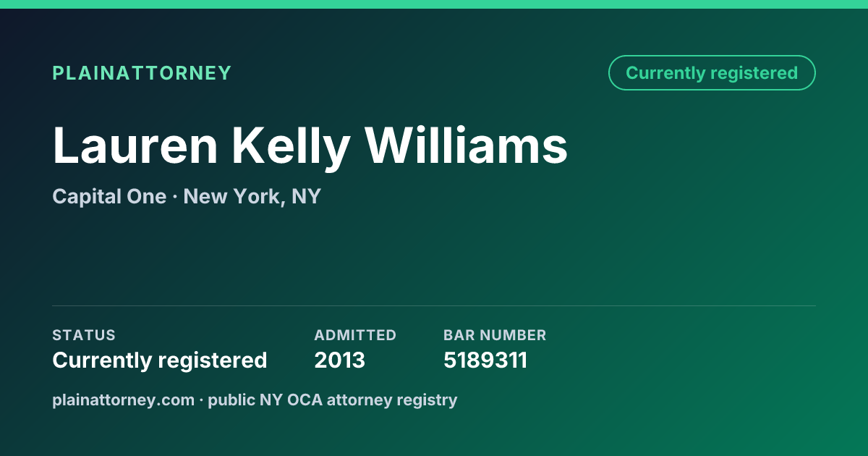Image resolution: width=868 pixels, height=456 pixels.
Task: Click the dot separator after Capital One
Action: click(x=175, y=197)
